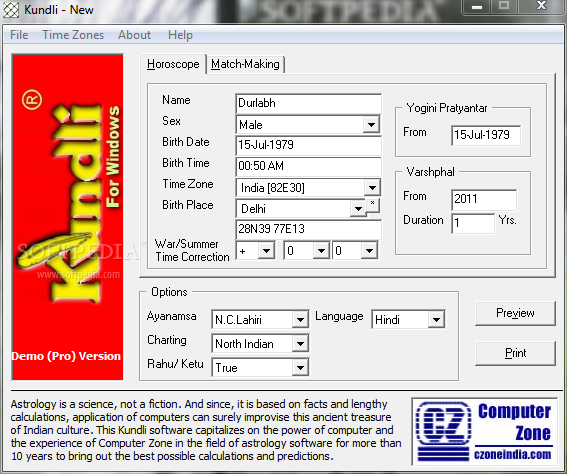Click the Kundli for Windows red banner
Viewport: 567px width, 474px height.
coord(68,217)
